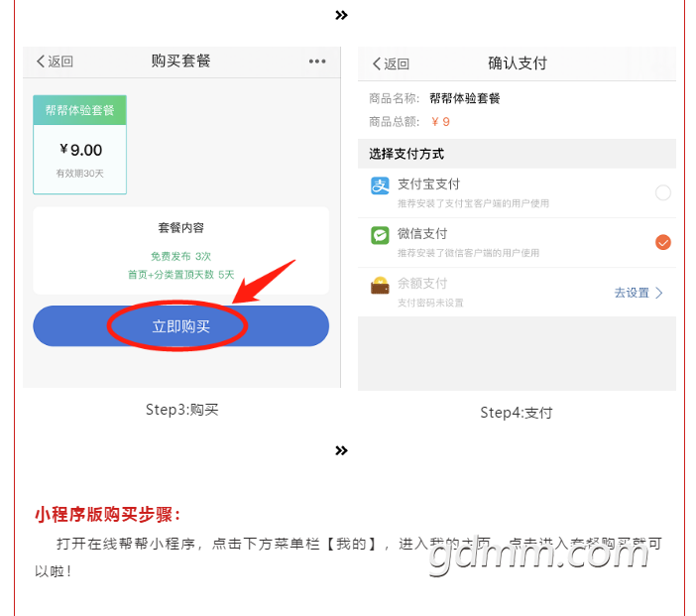Click the 购买套餐 page title
Viewport: 696px width, 616px height.
180,62
